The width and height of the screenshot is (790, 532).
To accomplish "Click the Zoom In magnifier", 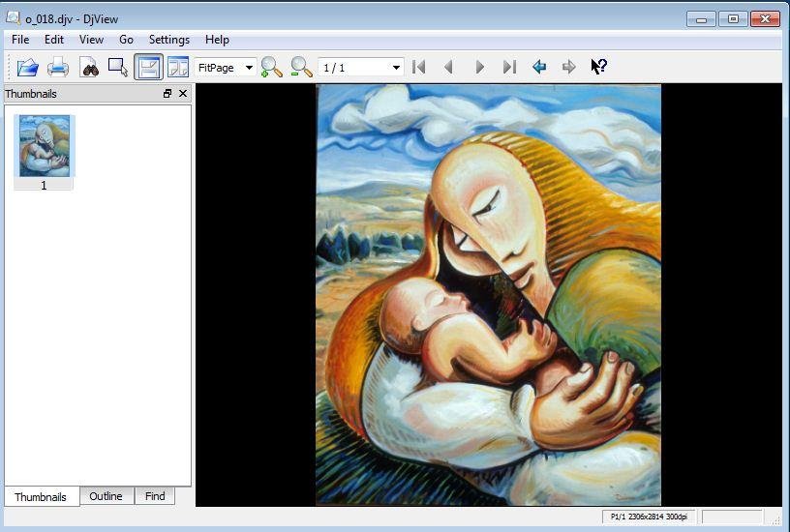I will (x=272, y=67).
